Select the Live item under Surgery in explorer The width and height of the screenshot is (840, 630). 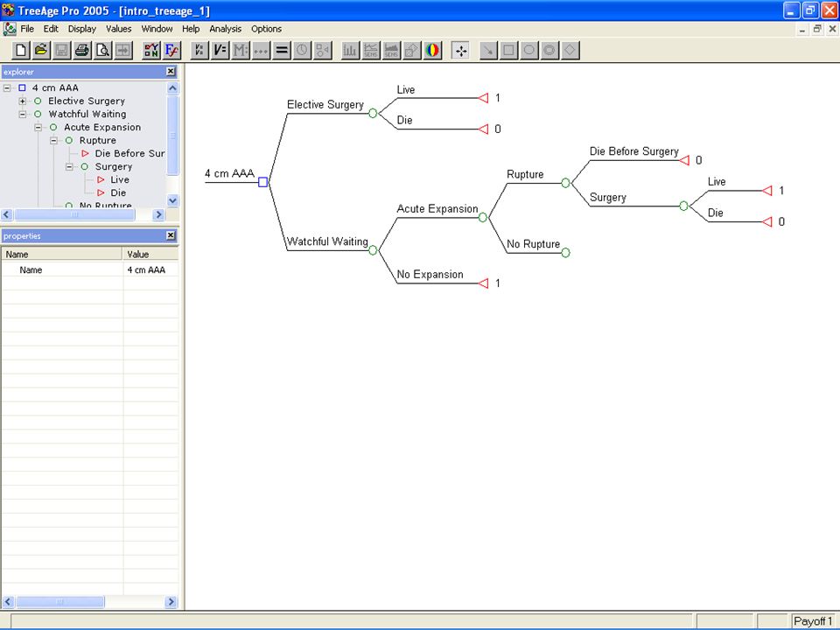[x=120, y=180]
